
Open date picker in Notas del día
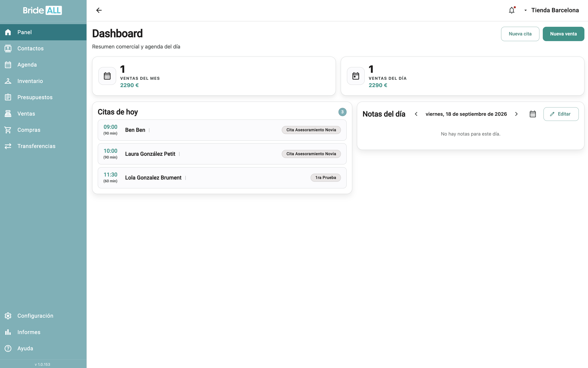click(x=533, y=114)
